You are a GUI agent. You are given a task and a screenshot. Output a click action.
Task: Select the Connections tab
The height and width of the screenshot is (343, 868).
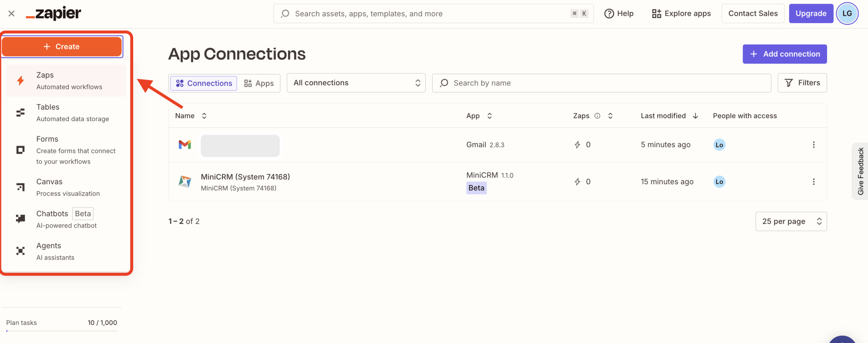pyautogui.click(x=204, y=83)
